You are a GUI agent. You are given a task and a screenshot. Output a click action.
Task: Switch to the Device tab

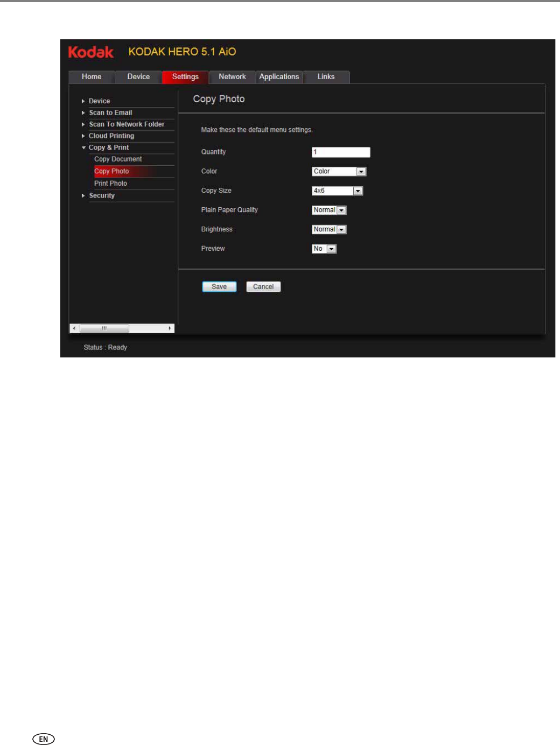pyautogui.click(x=138, y=77)
